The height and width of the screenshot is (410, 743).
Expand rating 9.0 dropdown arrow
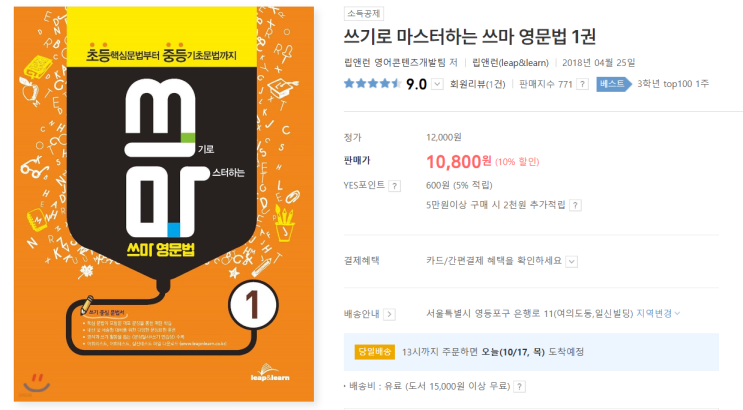pyautogui.click(x=437, y=84)
